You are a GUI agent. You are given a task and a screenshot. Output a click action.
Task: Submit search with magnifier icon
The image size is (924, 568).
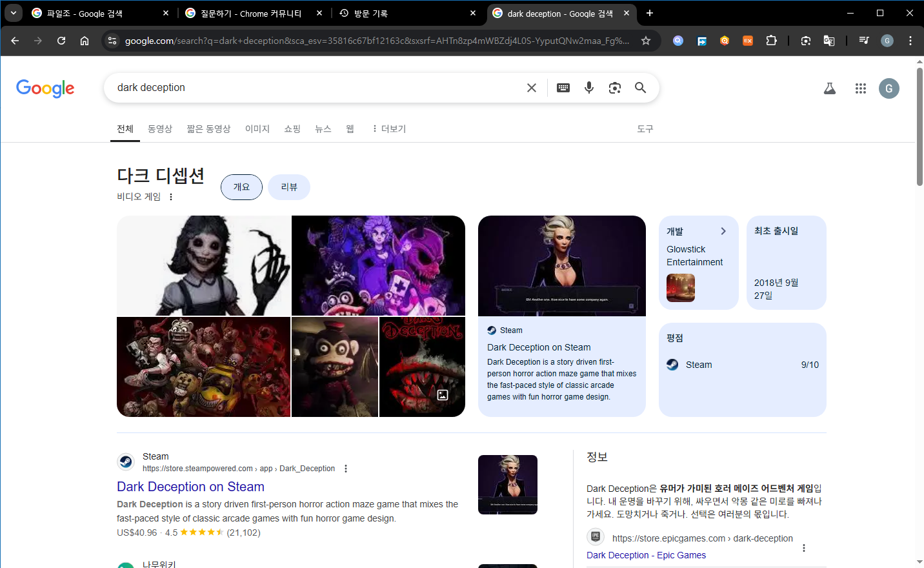[640, 88]
